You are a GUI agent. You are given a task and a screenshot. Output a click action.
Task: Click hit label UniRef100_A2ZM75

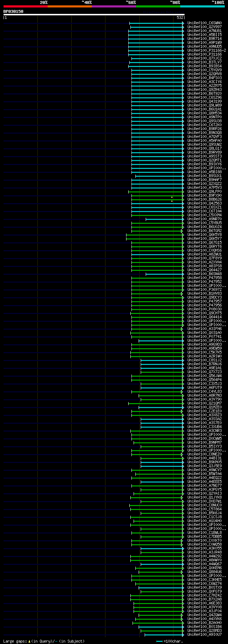point(204,86)
